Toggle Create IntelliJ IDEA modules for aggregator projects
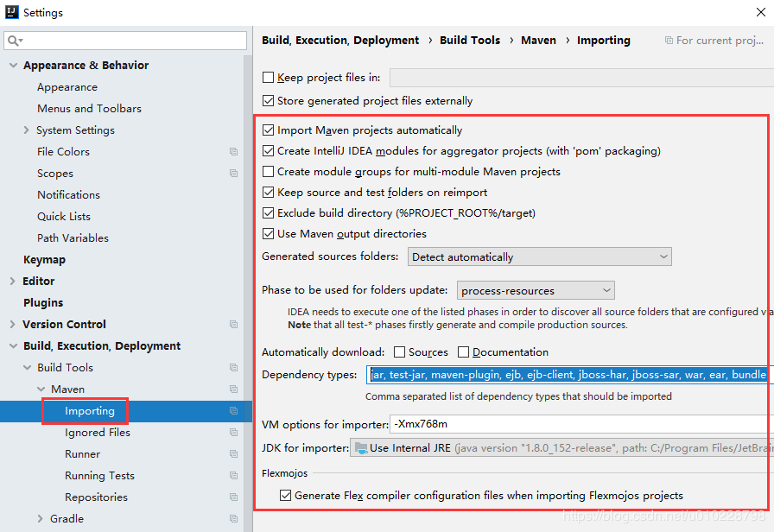Image resolution: width=774 pixels, height=532 pixels. [268, 151]
